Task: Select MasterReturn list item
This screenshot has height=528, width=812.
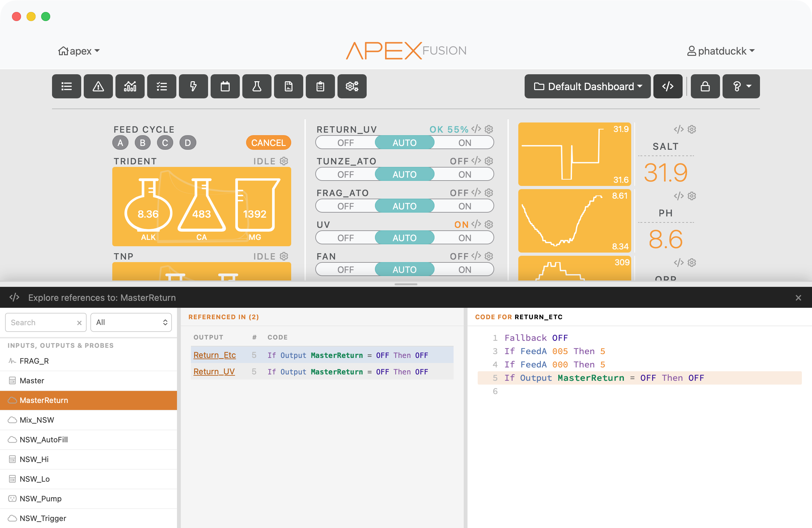Action: point(88,400)
